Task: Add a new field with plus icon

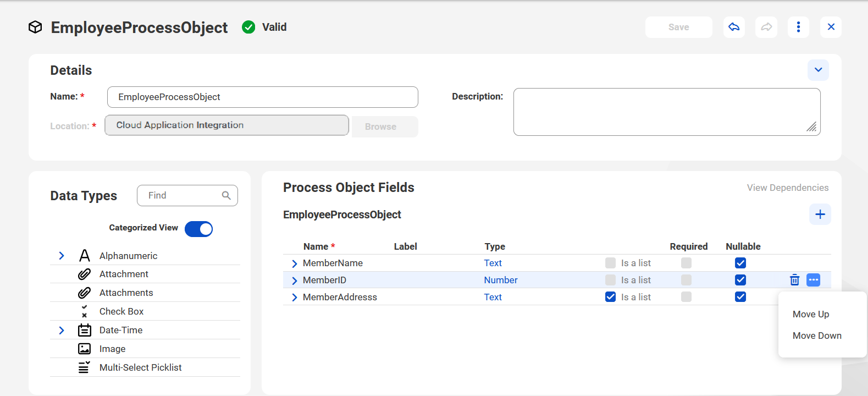Action: (x=820, y=214)
